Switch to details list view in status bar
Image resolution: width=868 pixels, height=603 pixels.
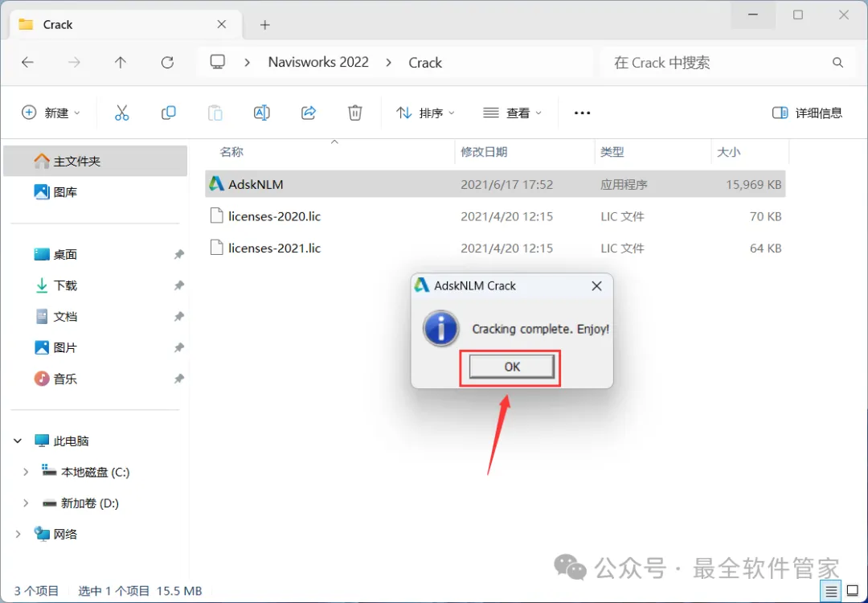tap(831, 592)
